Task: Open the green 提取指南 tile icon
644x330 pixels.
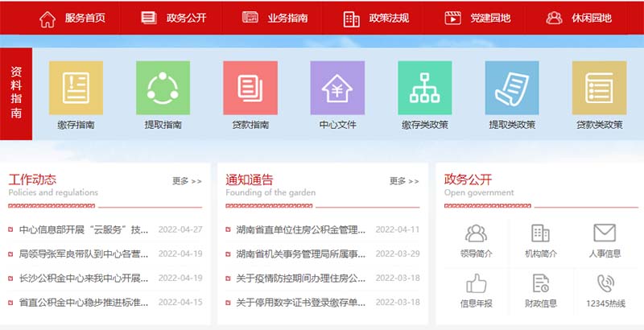Action: [163, 88]
